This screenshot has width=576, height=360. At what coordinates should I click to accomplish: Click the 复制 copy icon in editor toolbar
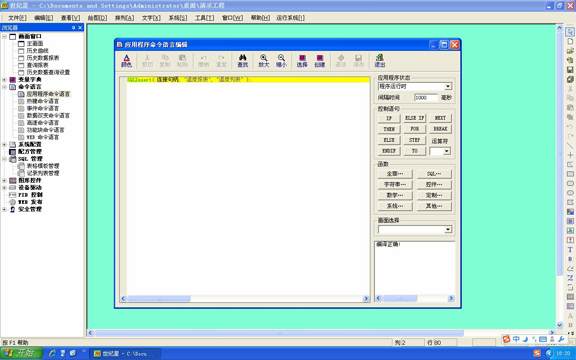click(165, 61)
